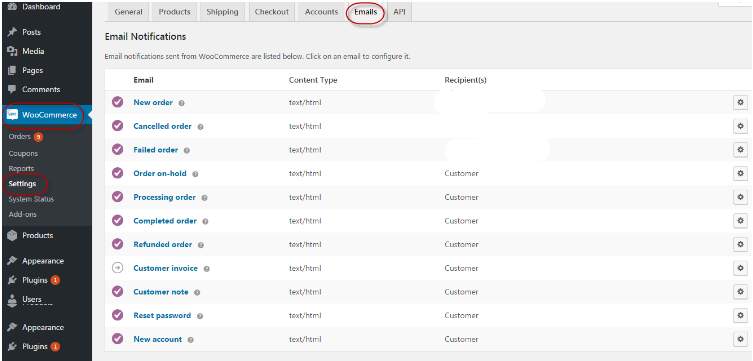The image size is (753, 361).
Task: Open settings gear for Customer note email
Action: (x=740, y=292)
